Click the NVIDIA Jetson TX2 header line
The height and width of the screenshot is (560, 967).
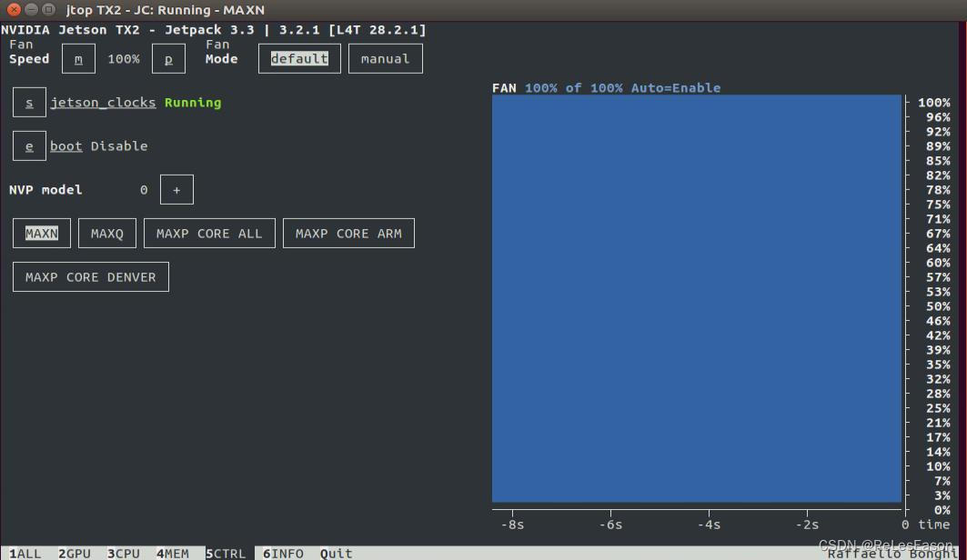point(214,30)
